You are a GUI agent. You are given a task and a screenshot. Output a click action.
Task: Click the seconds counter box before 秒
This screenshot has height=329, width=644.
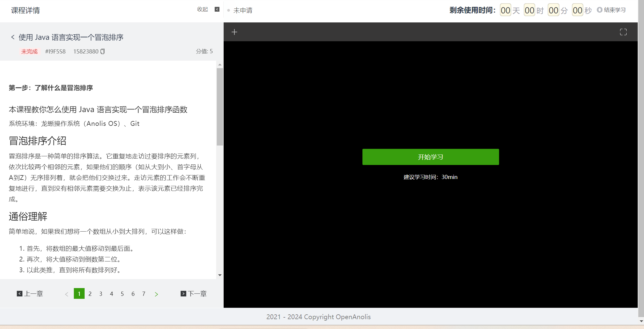click(x=577, y=10)
